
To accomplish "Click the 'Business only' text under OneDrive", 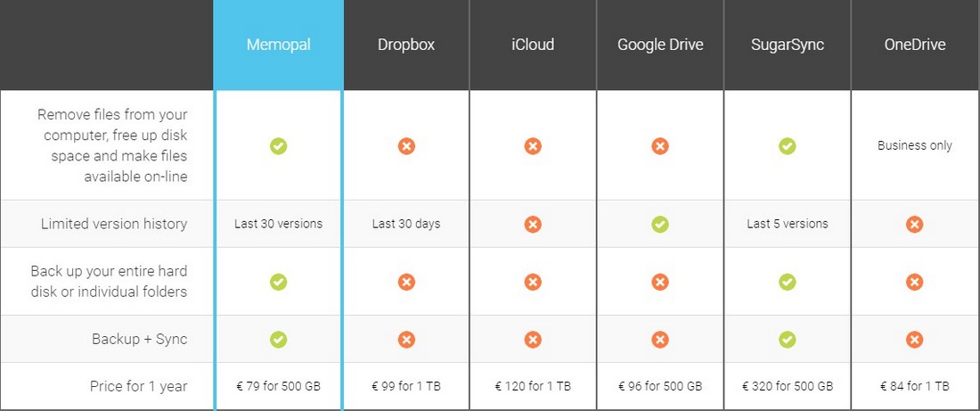I will (914, 145).
